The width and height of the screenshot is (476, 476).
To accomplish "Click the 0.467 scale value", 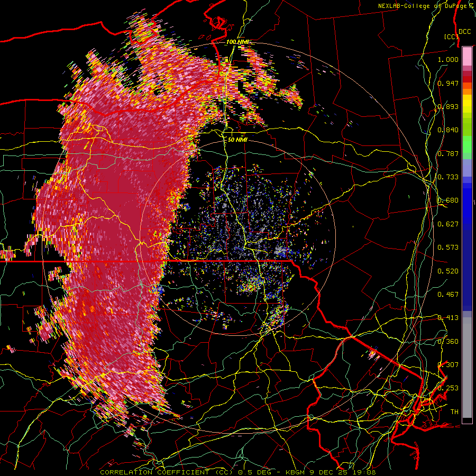I will tap(448, 295).
